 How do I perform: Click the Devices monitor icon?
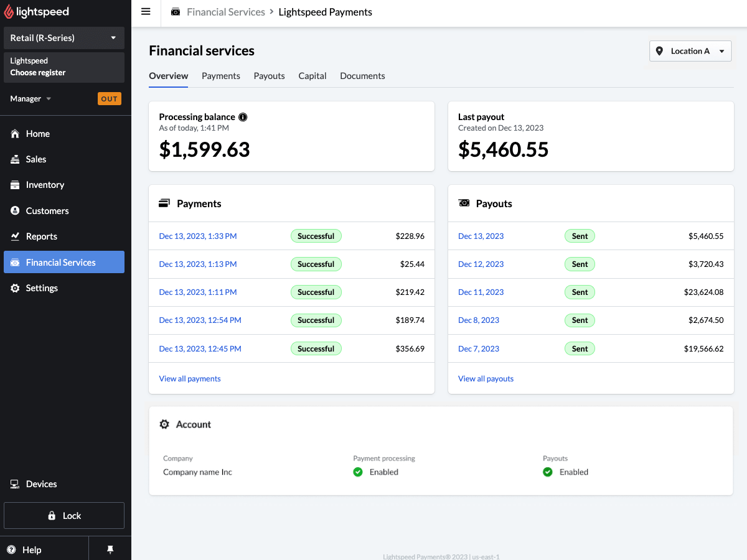[15, 484]
